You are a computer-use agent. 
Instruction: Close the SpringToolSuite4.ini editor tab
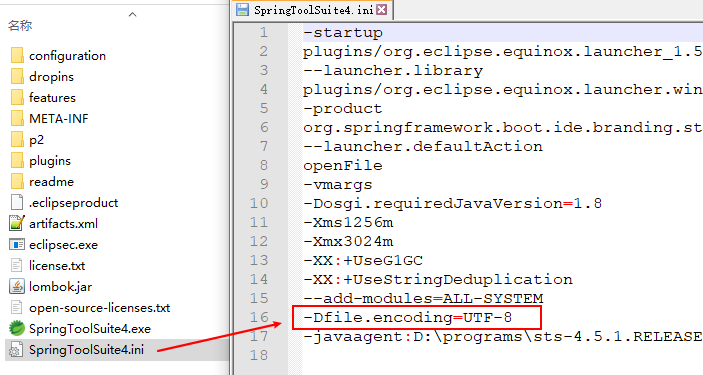(x=382, y=9)
